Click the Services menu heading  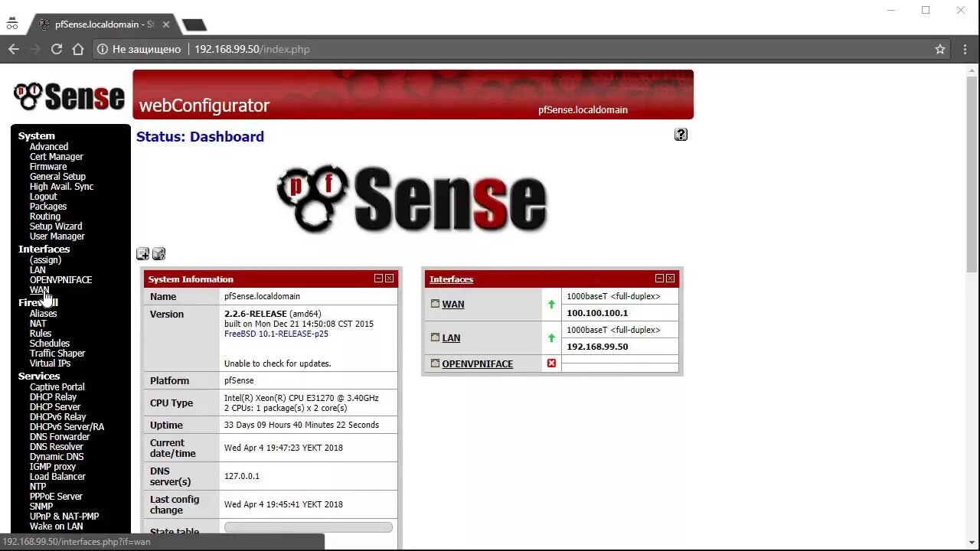(x=39, y=377)
